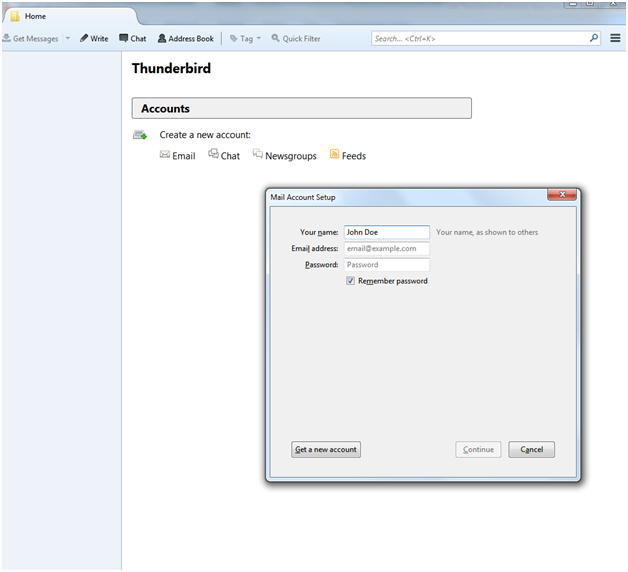This screenshot has height=572, width=628.
Task: Click the folder icon on the Home tab
Action: coord(15,16)
